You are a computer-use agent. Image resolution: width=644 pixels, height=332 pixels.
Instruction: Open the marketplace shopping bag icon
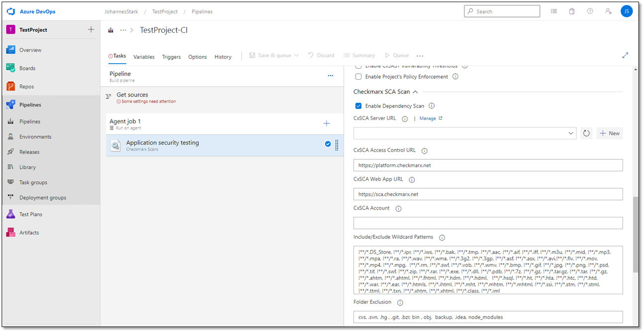572,11
